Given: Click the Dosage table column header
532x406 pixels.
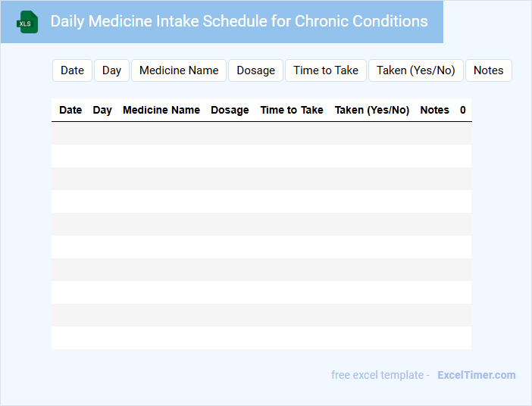Looking at the screenshot, I should tap(230, 110).
